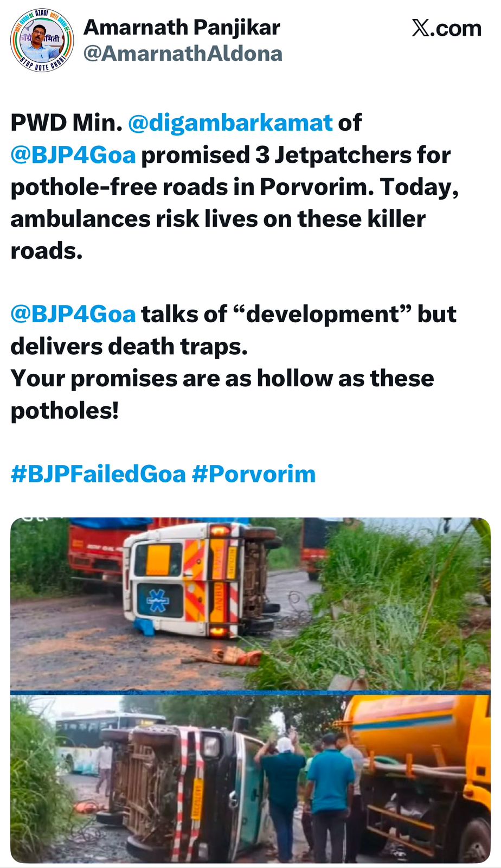The image size is (501, 868).
Task: Select the "Your promises are as hollow" line
Action: [222, 378]
